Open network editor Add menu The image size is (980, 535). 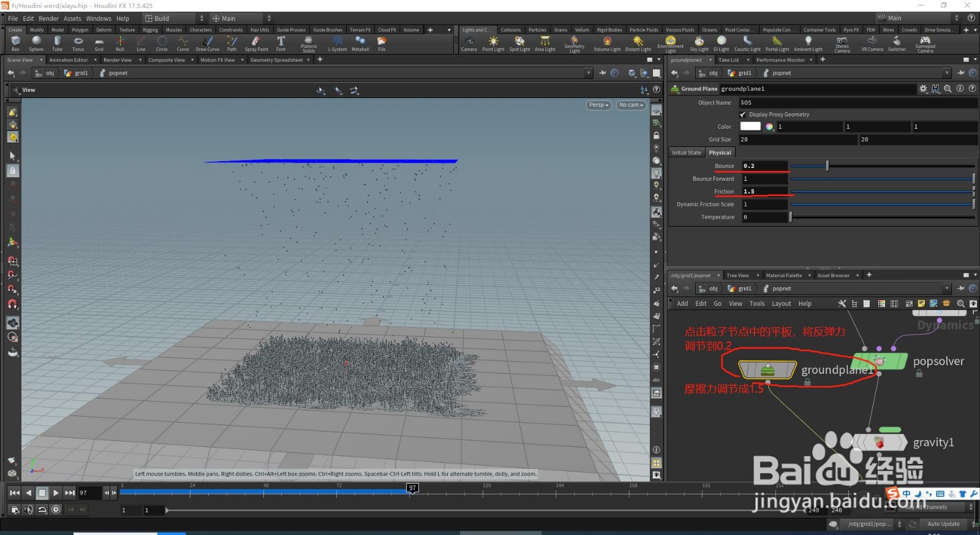pyautogui.click(x=682, y=303)
